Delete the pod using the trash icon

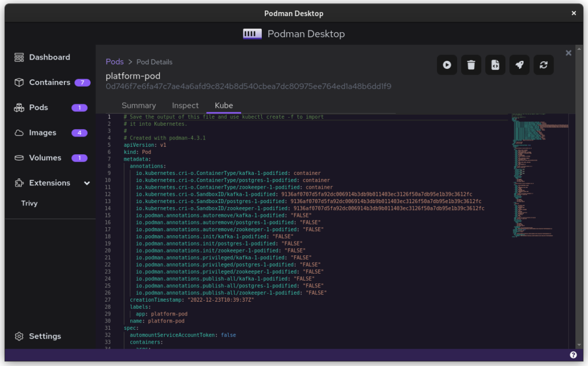point(471,65)
